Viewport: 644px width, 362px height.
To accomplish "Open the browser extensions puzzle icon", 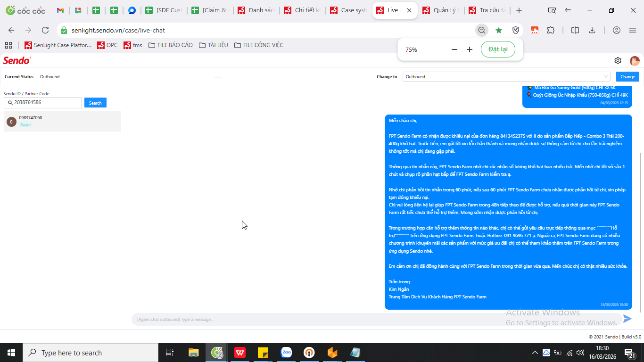I will coord(551,30).
